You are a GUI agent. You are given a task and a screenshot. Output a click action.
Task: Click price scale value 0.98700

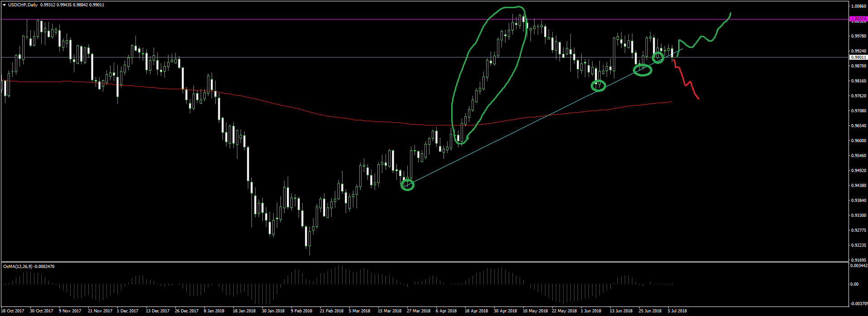[858, 66]
